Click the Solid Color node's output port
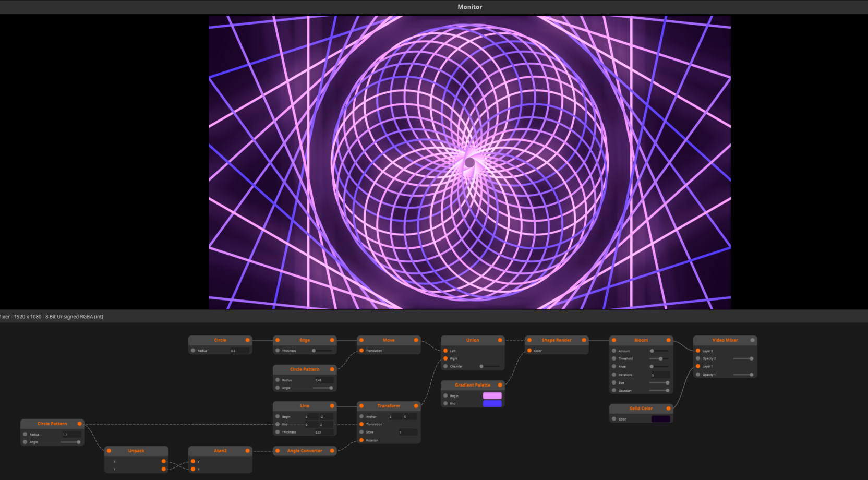The height and width of the screenshot is (480, 868). tap(668, 409)
